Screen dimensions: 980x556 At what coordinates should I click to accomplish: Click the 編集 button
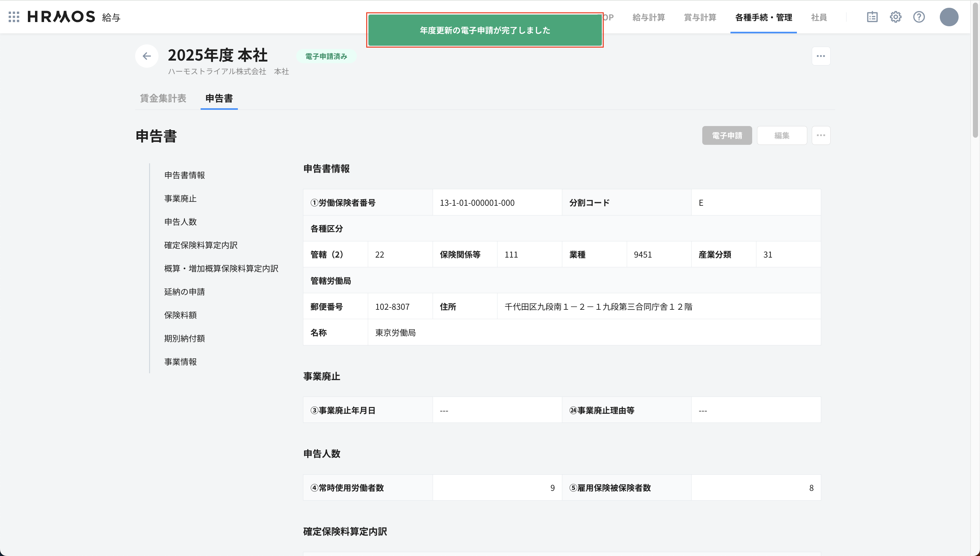click(782, 135)
